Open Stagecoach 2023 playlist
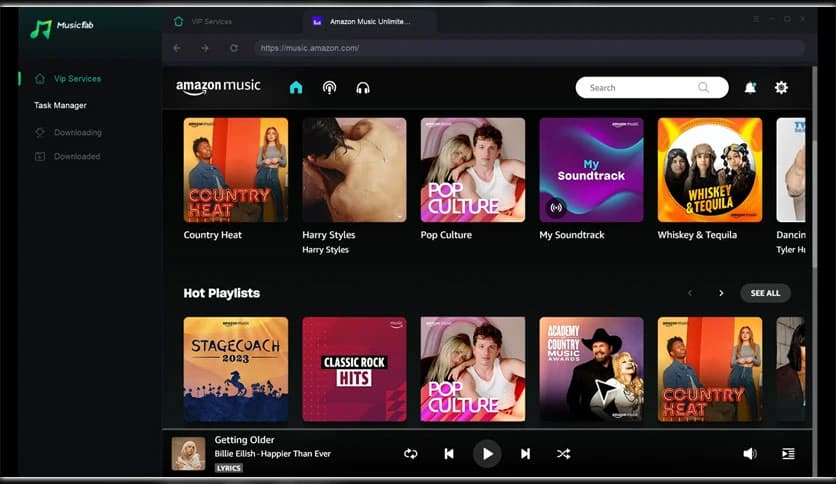Screen dimensions: 836x484 [x=236, y=369]
